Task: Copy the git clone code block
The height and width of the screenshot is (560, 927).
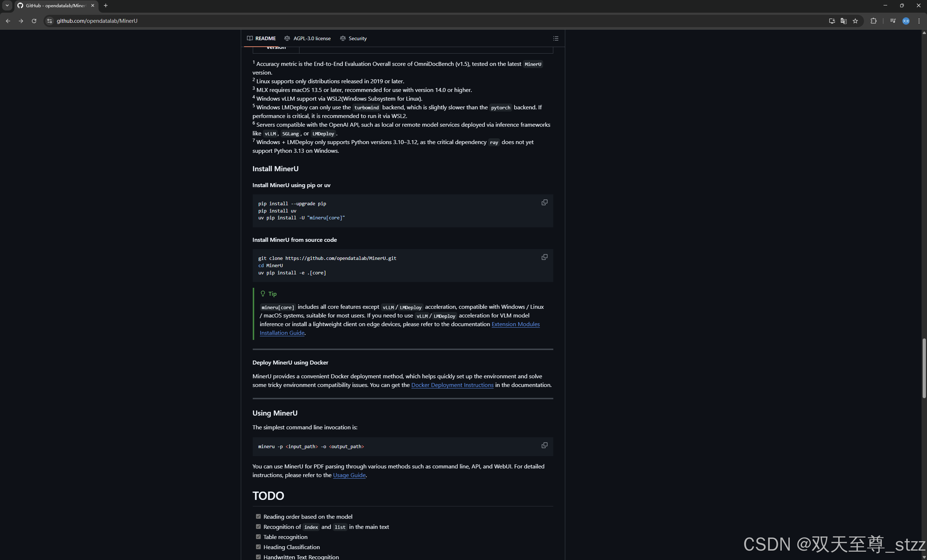Action: pyautogui.click(x=544, y=257)
